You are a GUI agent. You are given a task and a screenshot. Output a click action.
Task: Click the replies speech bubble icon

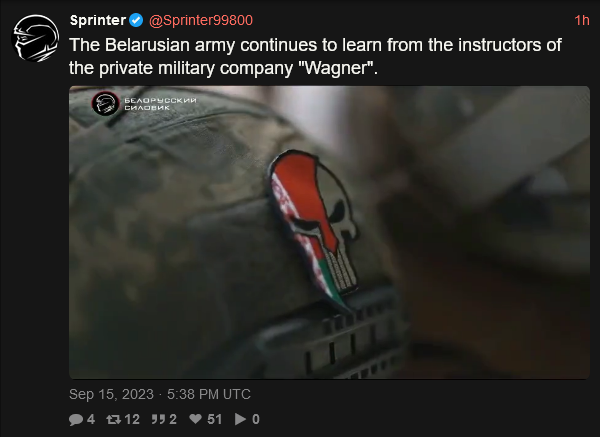pos(76,419)
